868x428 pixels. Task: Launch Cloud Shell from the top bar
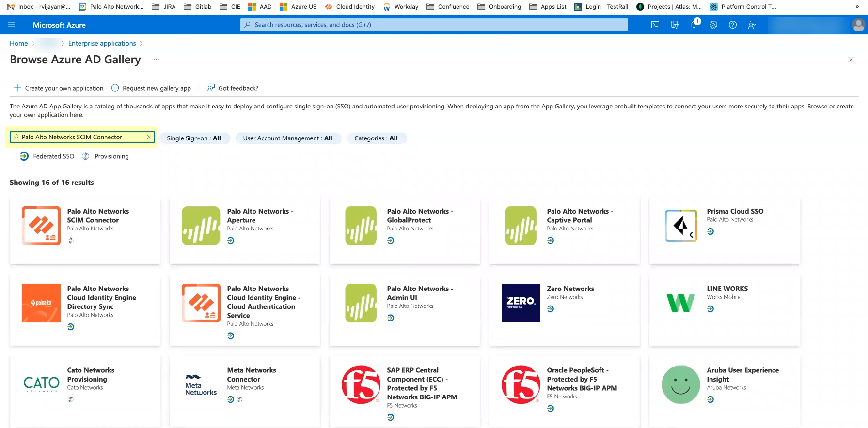tap(655, 25)
